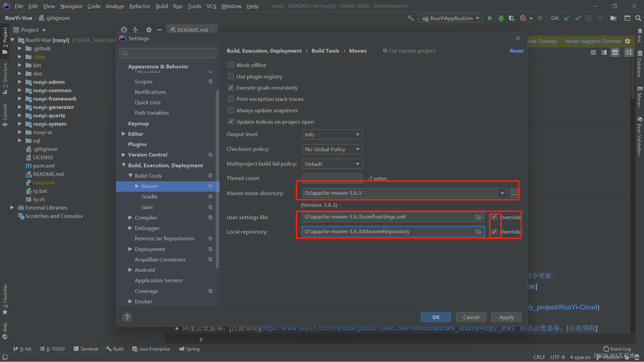Click the Checksum policy dropdown

pyautogui.click(x=332, y=149)
